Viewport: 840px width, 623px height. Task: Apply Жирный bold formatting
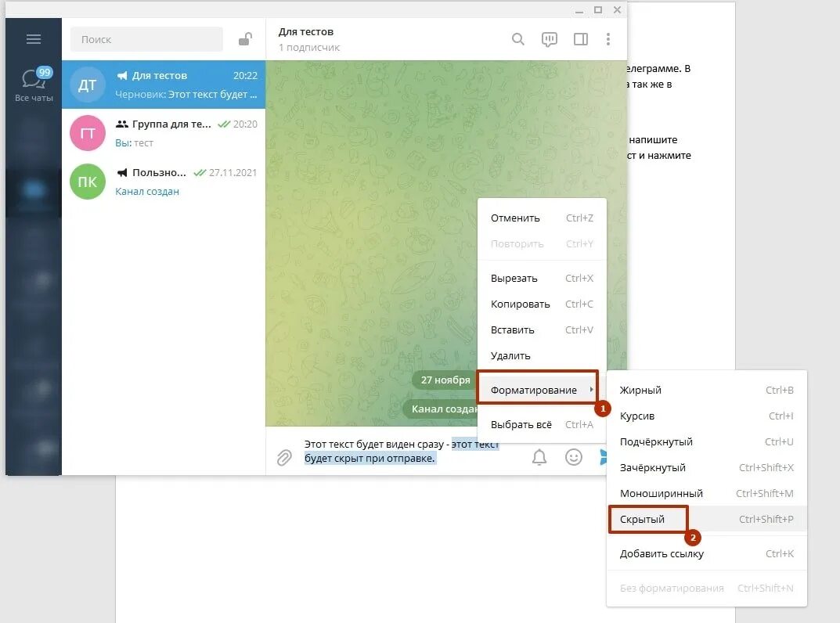pyautogui.click(x=707, y=390)
